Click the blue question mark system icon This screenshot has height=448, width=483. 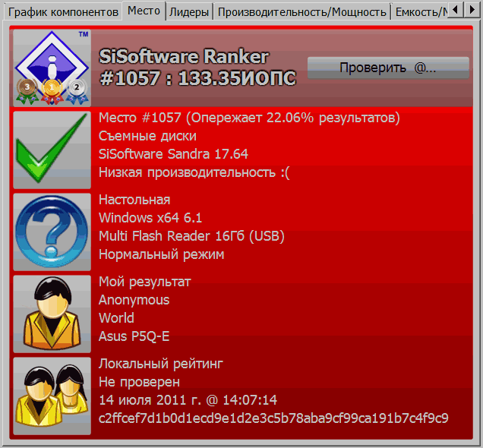[52, 232]
